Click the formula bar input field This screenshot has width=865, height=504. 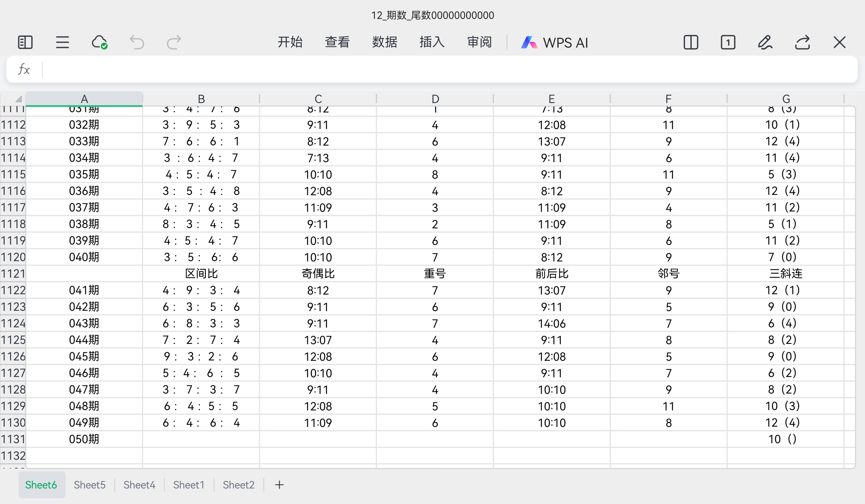[x=446, y=69]
